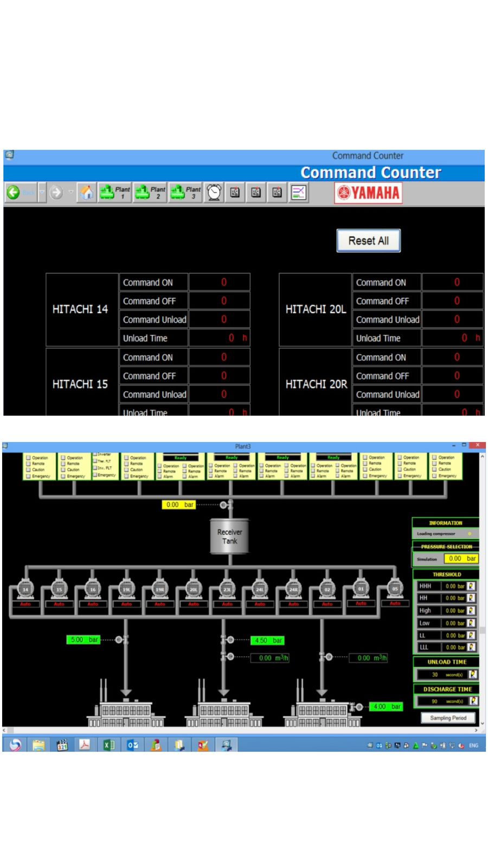Switch to the Plant 3 view
This screenshot has width=488, height=868.
point(185,193)
